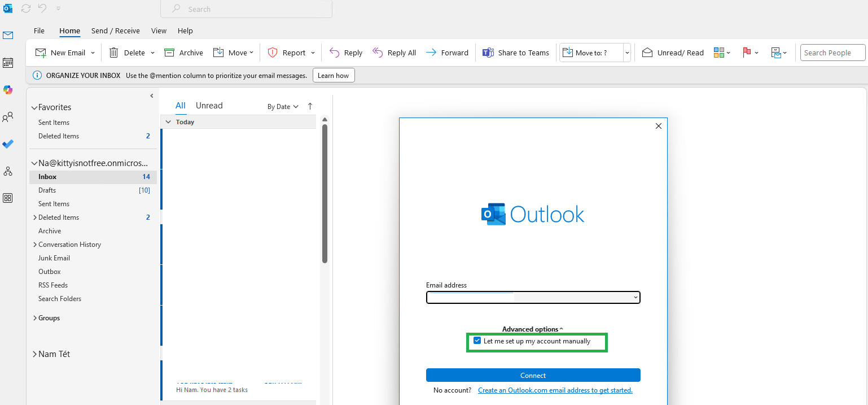Click the Learn how button
This screenshot has height=405, width=868.
click(x=334, y=75)
